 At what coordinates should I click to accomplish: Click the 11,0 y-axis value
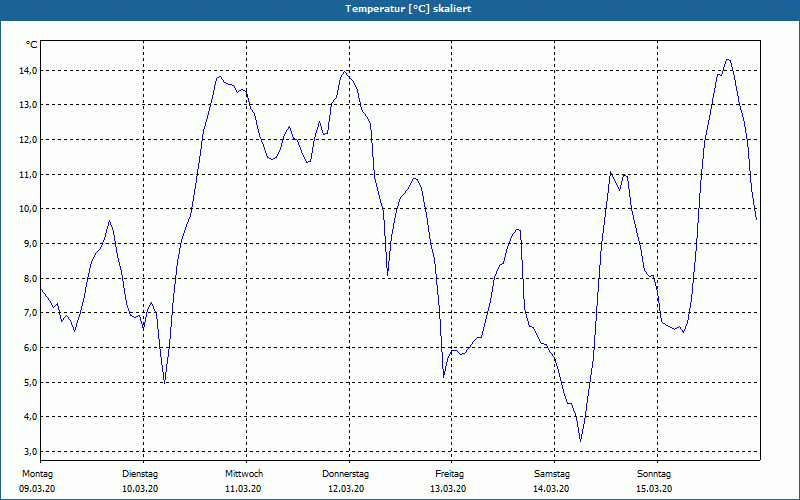(x=29, y=174)
